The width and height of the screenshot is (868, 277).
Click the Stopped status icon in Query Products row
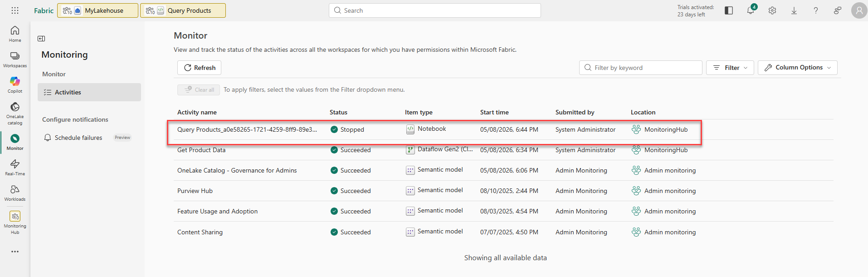tap(334, 129)
